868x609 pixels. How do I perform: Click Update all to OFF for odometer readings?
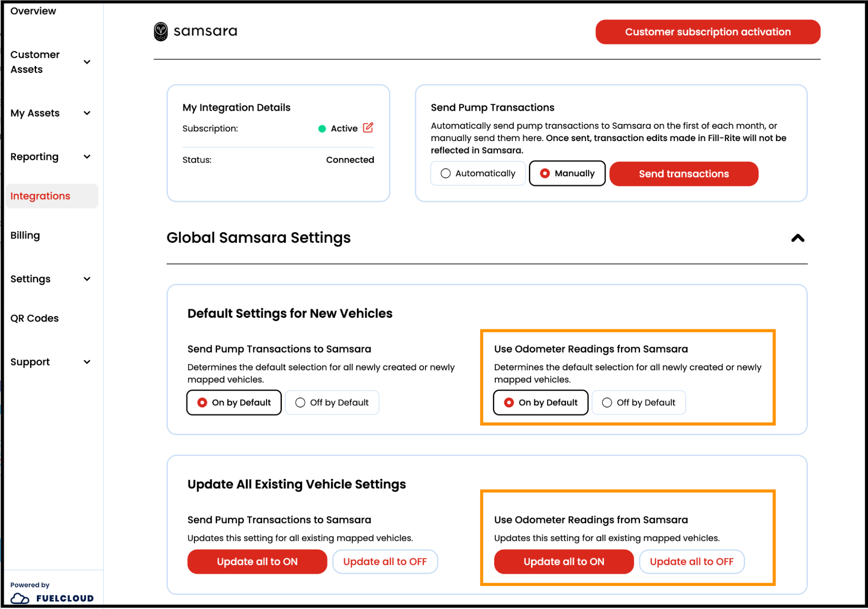pyautogui.click(x=691, y=562)
